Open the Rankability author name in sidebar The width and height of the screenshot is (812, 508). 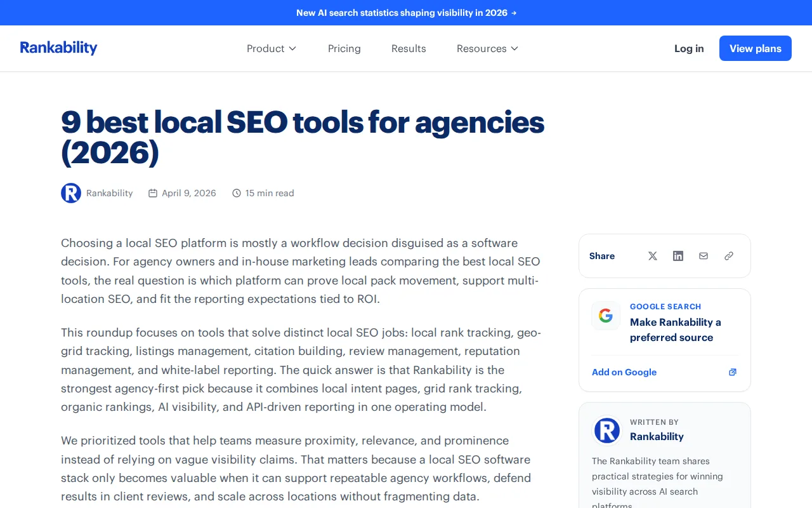pyautogui.click(x=657, y=436)
